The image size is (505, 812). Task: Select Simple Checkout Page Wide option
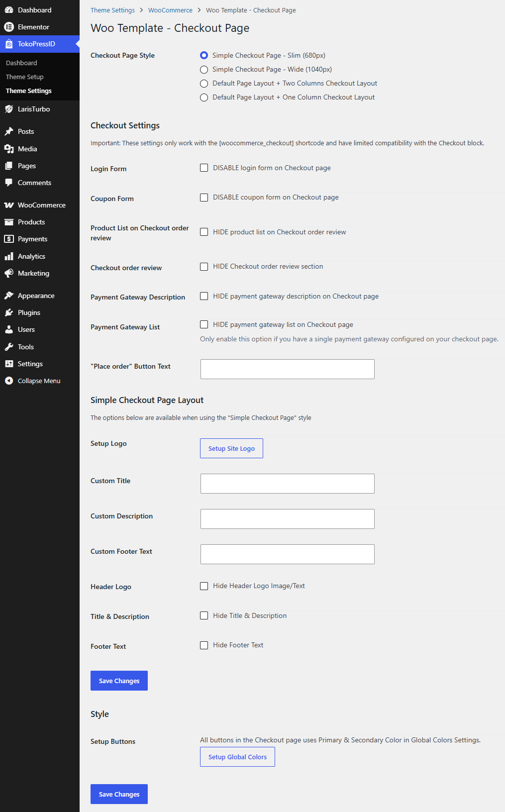(204, 69)
